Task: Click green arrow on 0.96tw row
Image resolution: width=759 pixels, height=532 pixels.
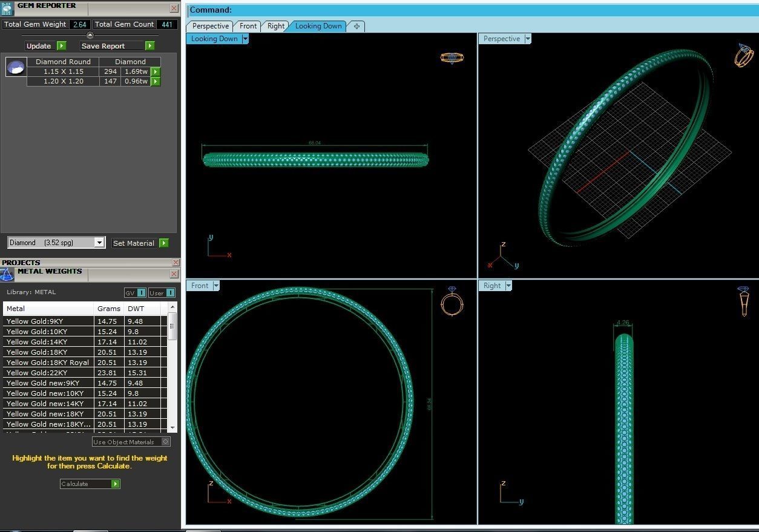Action: pos(155,81)
